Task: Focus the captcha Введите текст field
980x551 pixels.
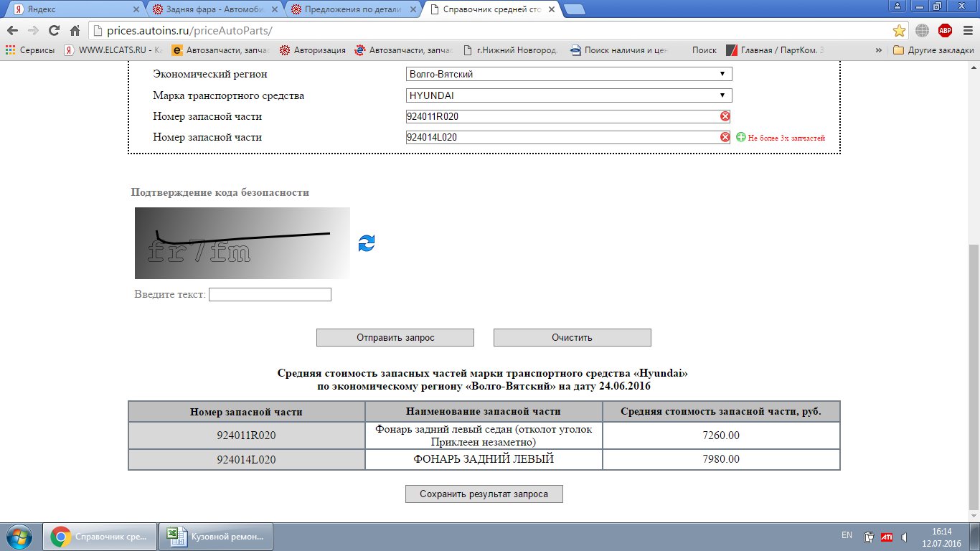Action: (270, 294)
